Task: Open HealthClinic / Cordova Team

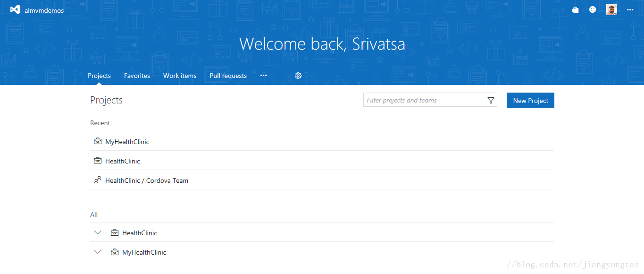Action: click(147, 180)
